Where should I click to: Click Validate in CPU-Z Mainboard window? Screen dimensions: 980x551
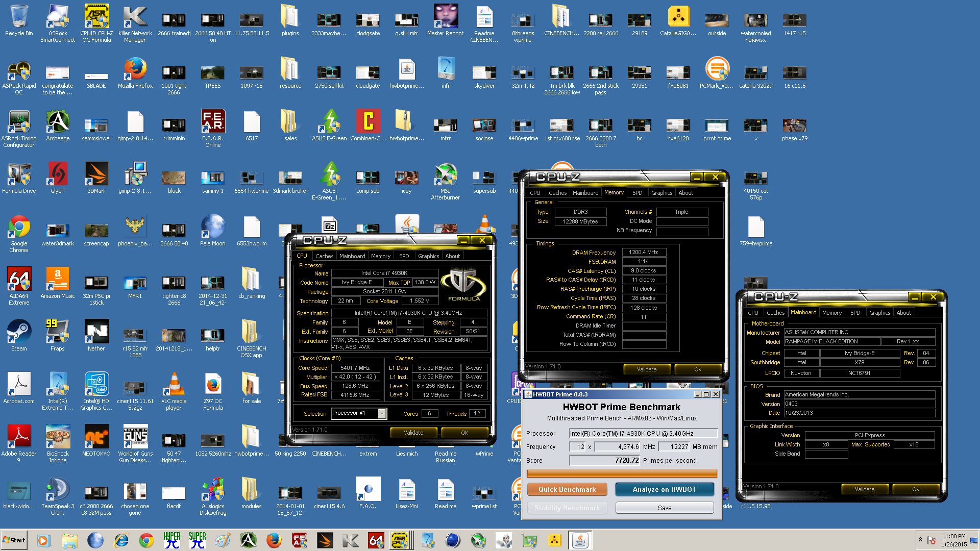coord(865,489)
